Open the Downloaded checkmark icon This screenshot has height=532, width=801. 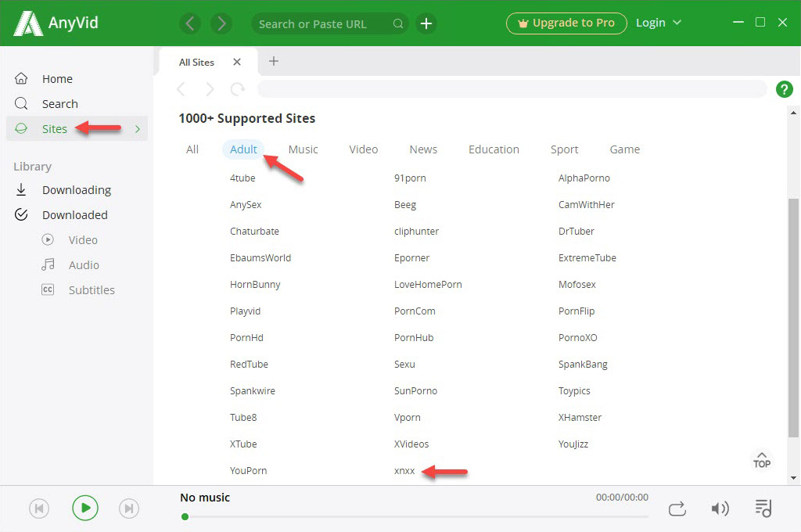tap(21, 214)
